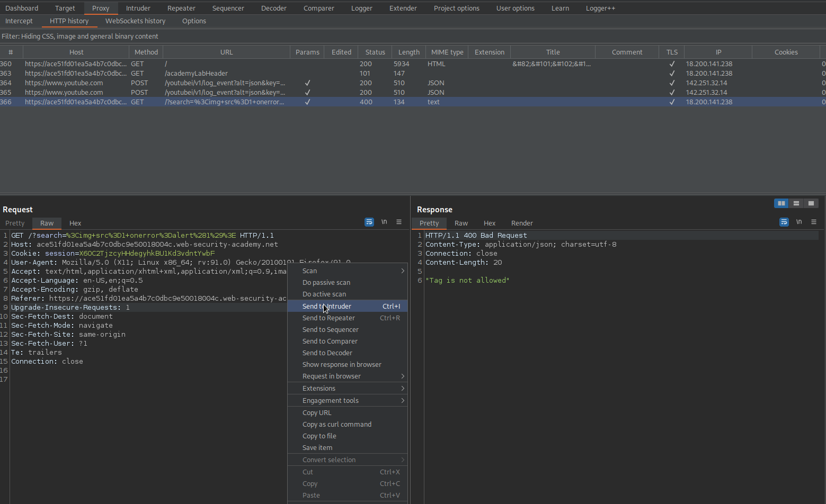Expand Convert selection submenu
This screenshot has width=826, height=504.
[348, 460]
